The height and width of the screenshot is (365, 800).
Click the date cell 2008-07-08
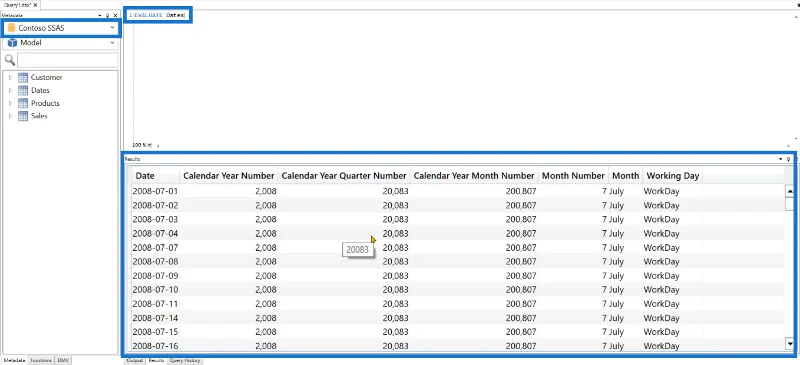coord(155,261)
